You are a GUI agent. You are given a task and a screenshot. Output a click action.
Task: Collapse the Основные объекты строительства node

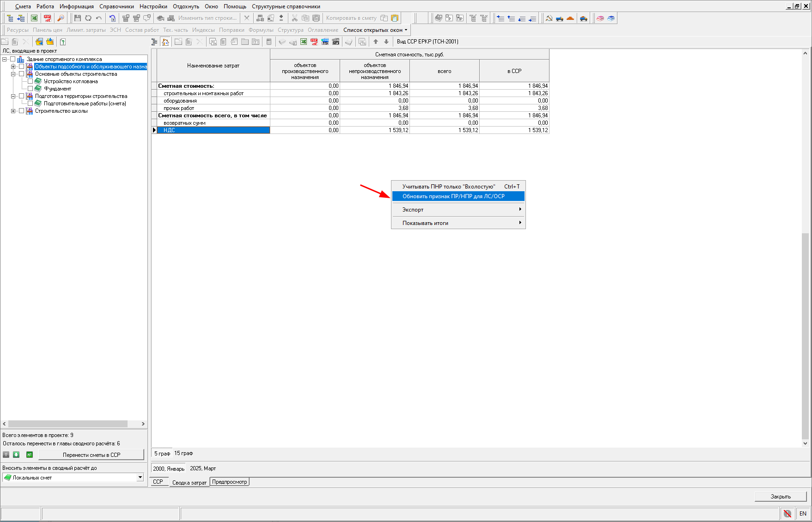[x=13, y=74]
